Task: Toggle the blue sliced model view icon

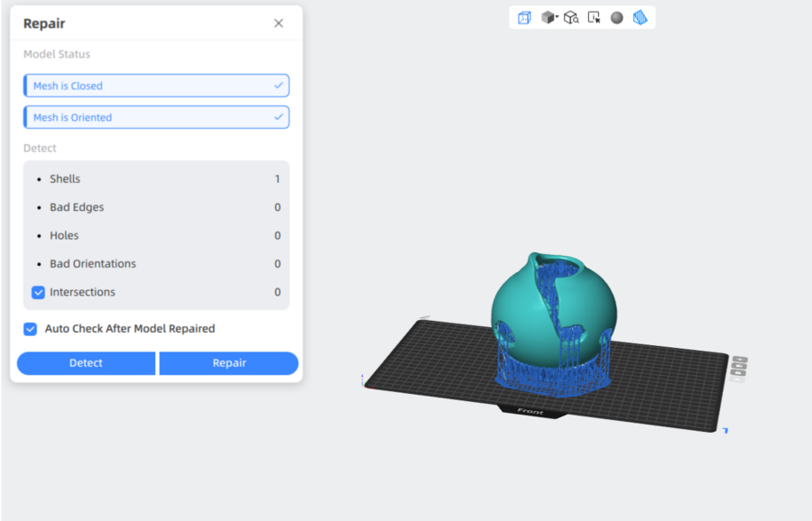Action: tap(640, 18)
